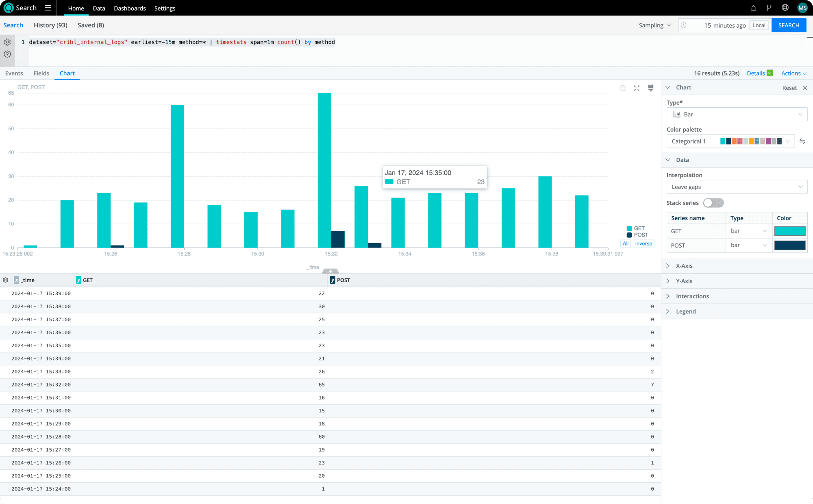
Task: Open the chart Type dropdown showing Bar
Action: click(x=737, y=114)
